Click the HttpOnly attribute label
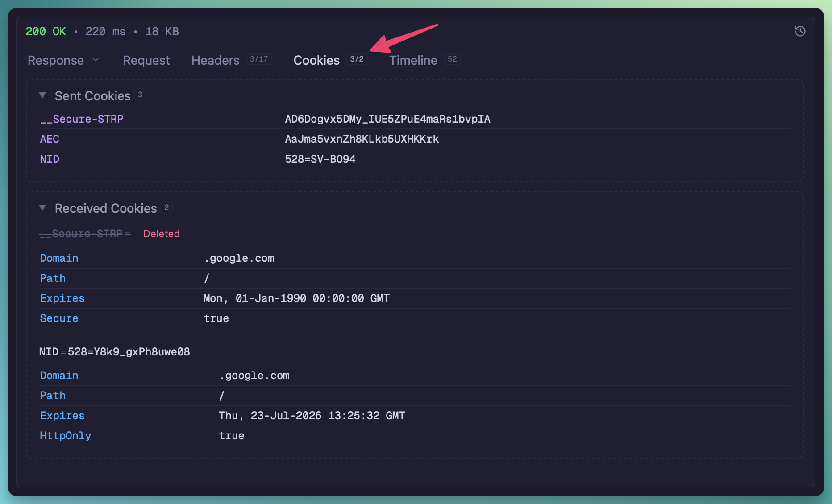Image resolution: width=832 pixels, height=504 pixels. point(66,436)
